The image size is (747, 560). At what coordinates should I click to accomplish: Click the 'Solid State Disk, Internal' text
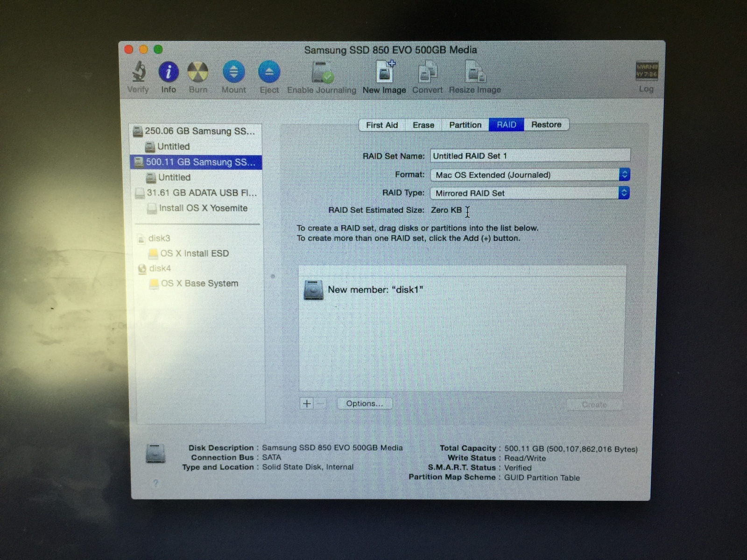pos(308,467)
